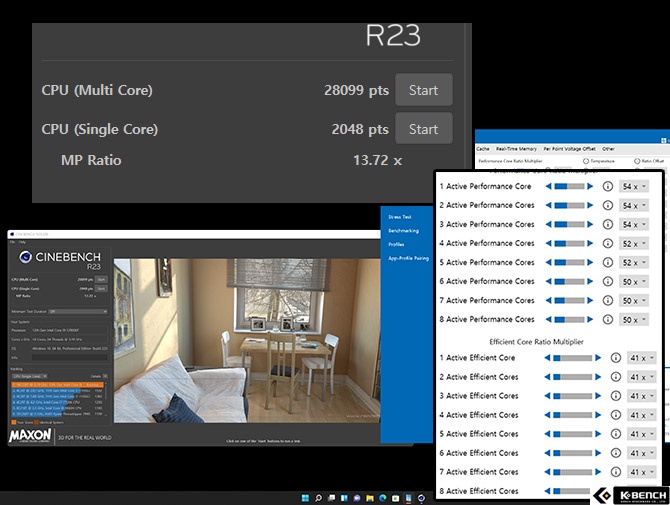Open 8 Active Performance Cores 50x dropdown
The width and height of the screenshot is (670, 505).
coord(634,320)
